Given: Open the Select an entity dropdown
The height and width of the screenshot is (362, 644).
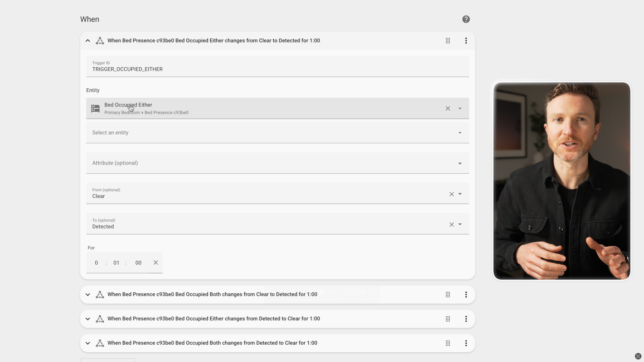Looking at the screenshot, I should (277, 133).
